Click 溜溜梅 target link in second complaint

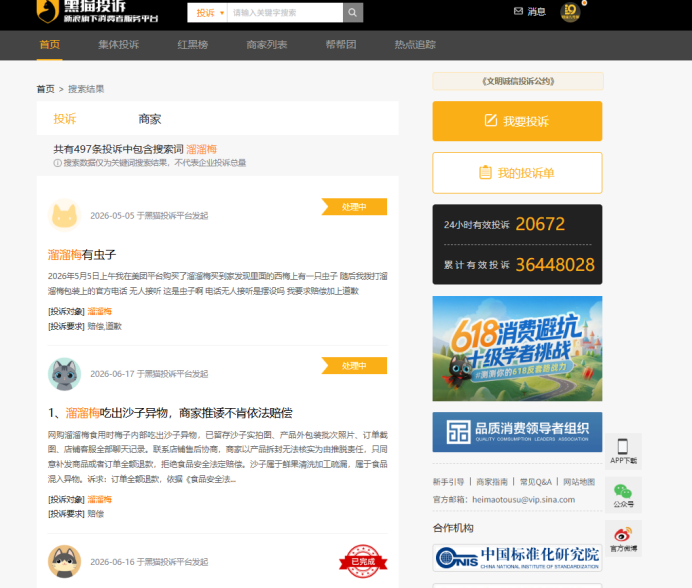tap(99, 499)
